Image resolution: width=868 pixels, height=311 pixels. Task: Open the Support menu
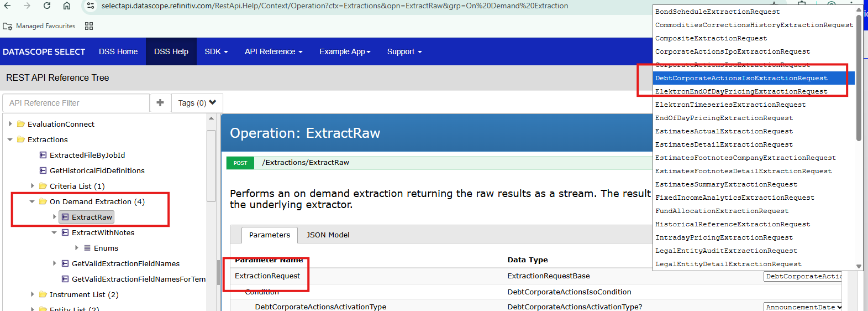(x=404, y=51)
